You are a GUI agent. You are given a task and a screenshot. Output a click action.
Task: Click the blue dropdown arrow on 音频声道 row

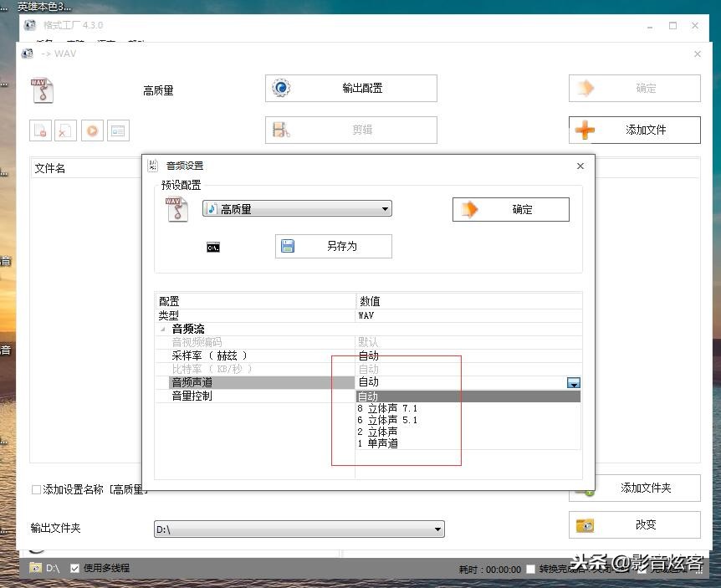coord(572,382)
